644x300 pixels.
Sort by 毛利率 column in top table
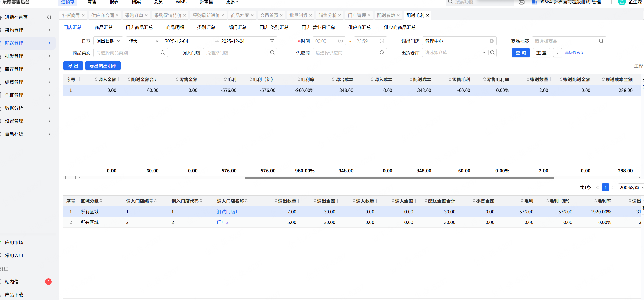pos(306,80)
